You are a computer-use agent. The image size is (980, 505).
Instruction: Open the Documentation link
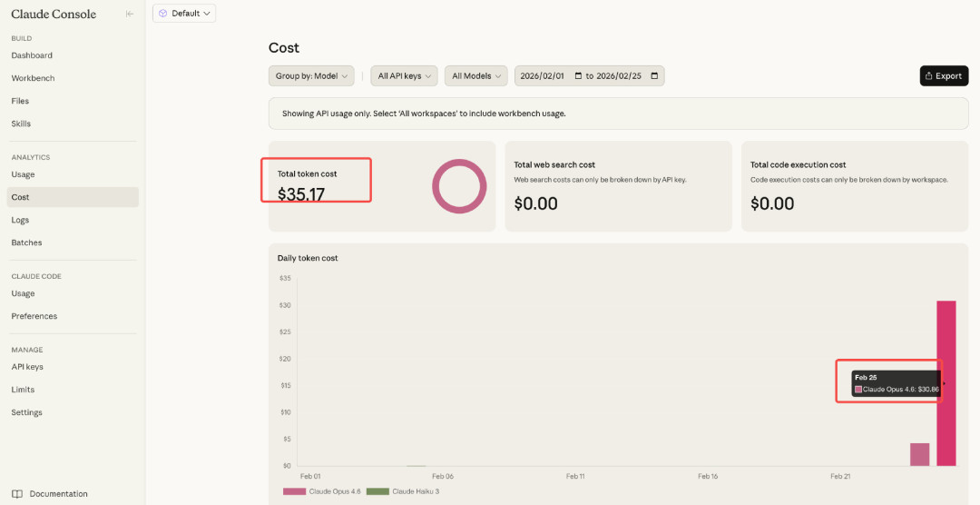(59, 494)
